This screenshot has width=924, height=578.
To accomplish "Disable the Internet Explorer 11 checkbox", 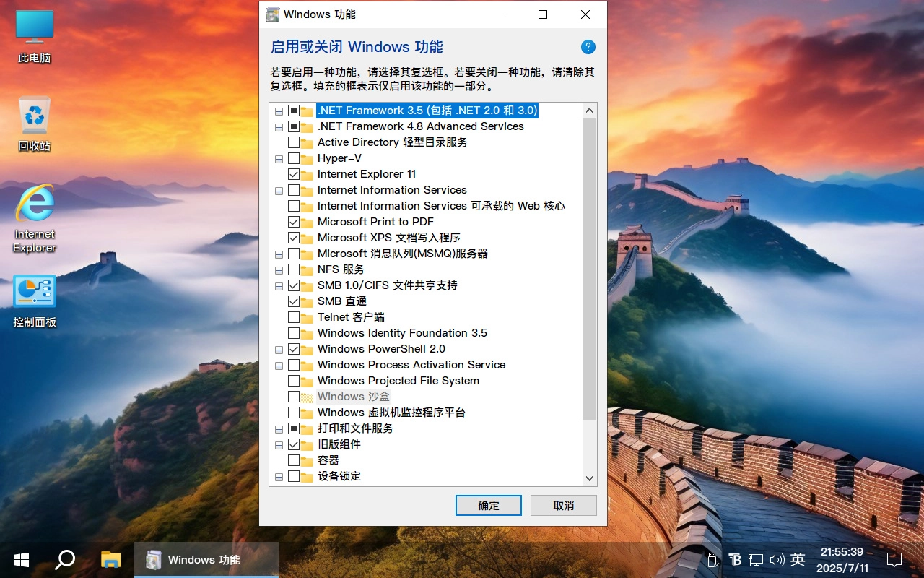I will (x=294, y=174).
